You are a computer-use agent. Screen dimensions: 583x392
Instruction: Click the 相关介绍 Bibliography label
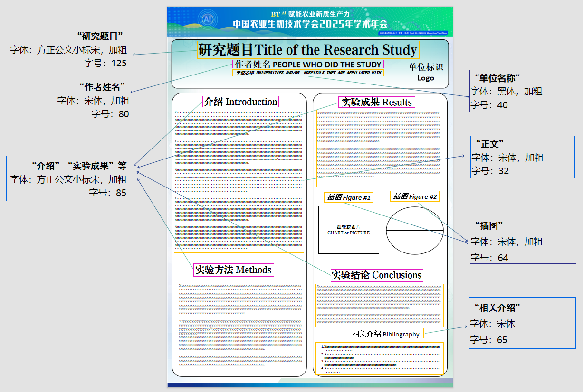pos(385,334)
